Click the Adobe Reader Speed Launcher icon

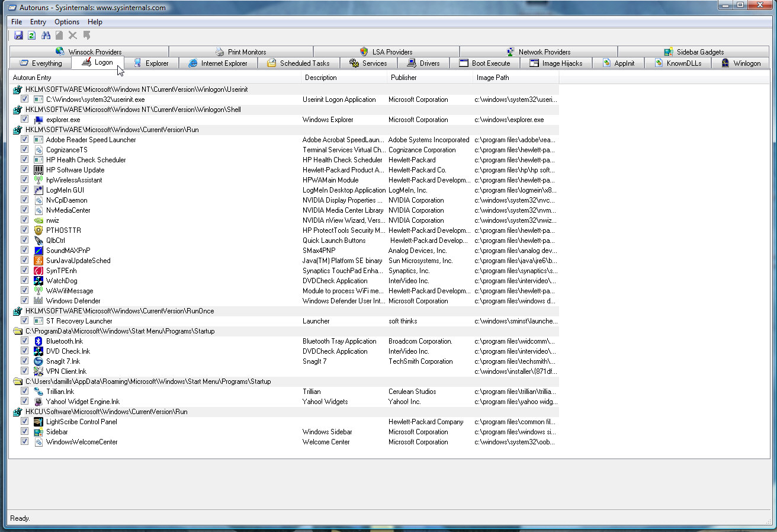click(x=38, y=140)
